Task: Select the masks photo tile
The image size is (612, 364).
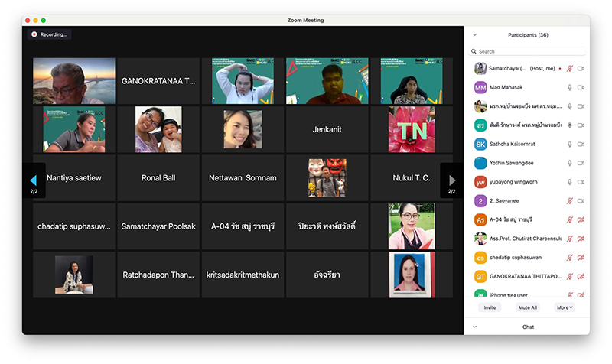Action: pos(327,178)
